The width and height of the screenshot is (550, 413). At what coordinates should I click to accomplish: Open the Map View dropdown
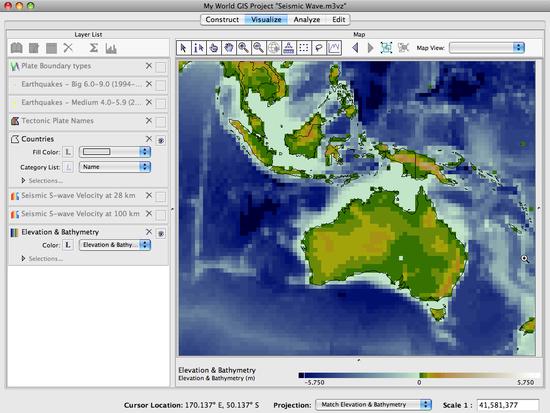[x=487, y=47]
